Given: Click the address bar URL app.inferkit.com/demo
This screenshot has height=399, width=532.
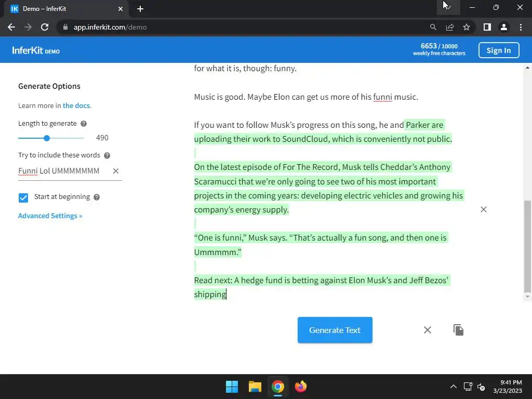Looking at the screenshot, I should click(x=110, y=27).
